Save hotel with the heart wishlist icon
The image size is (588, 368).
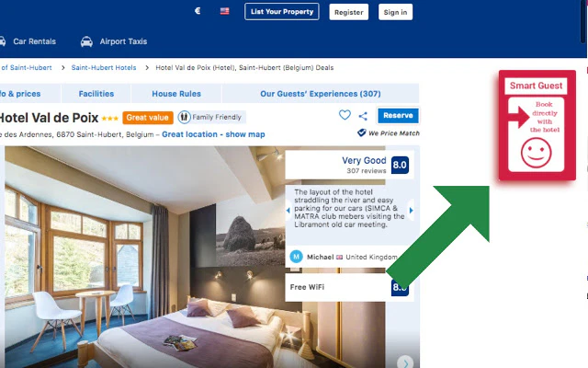click(345, 115)
